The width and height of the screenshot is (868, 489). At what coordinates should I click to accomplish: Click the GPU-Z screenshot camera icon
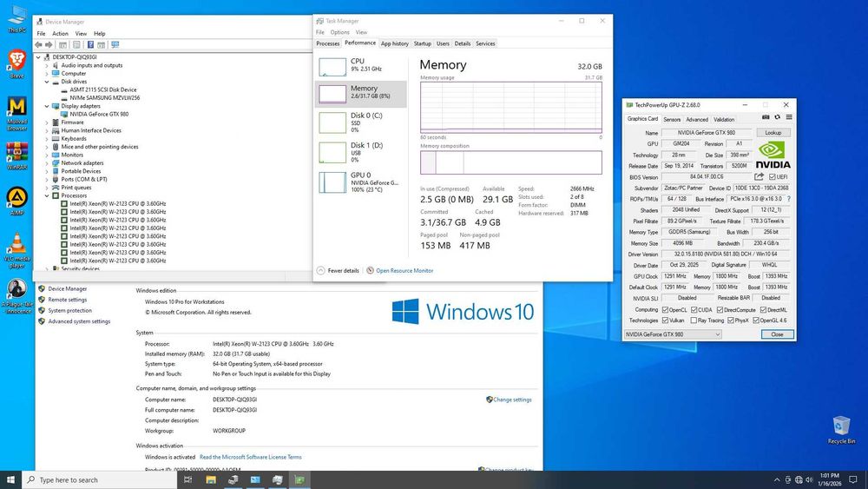tap(766, 117)
